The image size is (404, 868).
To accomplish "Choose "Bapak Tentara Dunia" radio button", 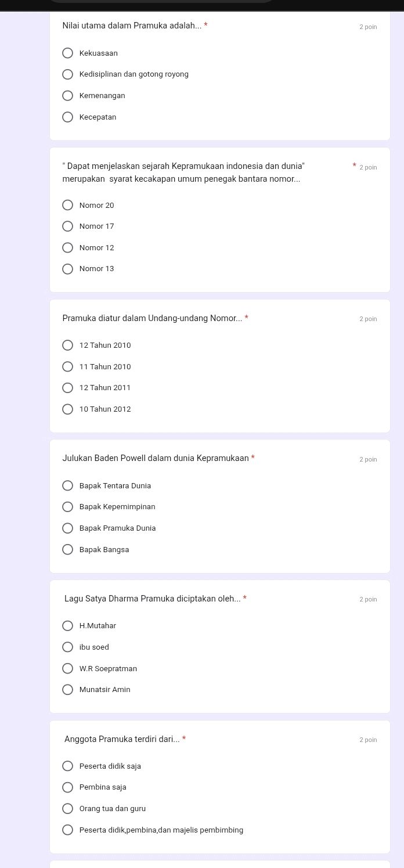I will [68, 486].
